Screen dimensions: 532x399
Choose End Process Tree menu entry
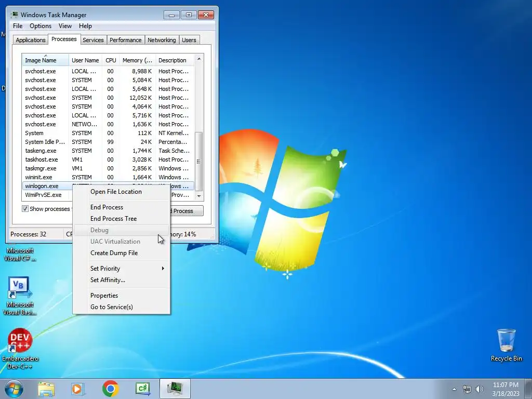click(122, 219)
